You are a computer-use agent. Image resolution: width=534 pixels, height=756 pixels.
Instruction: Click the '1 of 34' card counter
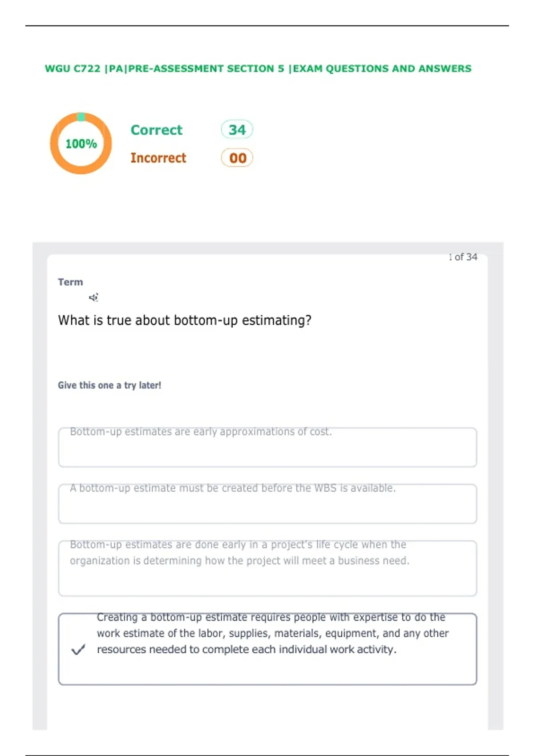pos(463,257)
